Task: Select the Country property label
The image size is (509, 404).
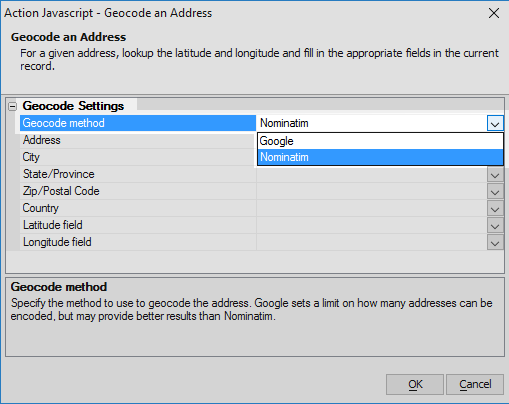Action: pyautogui.click(x=40, y=208)
